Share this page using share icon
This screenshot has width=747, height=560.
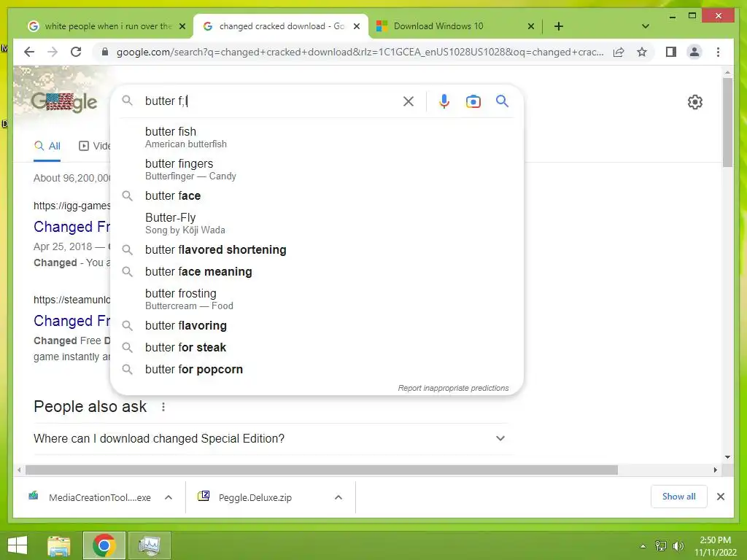tap(619, 52)
